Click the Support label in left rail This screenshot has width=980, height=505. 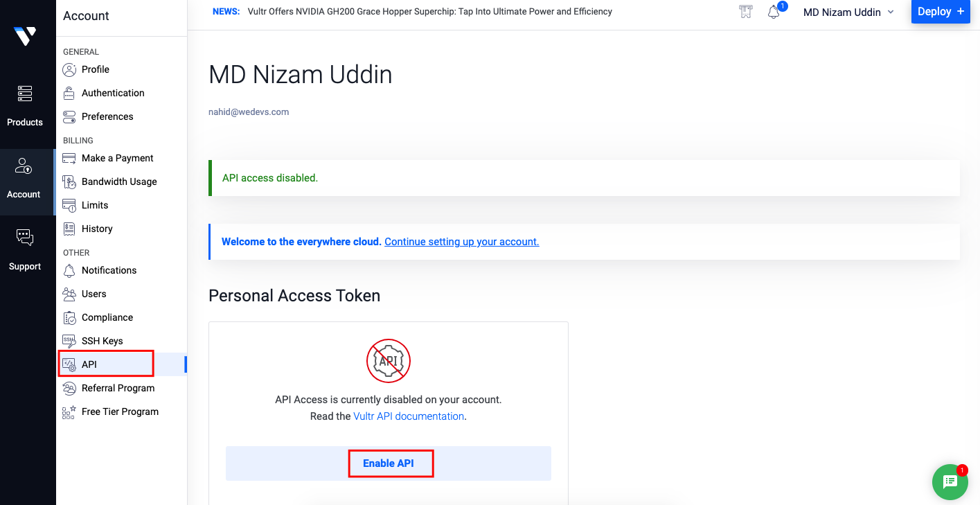25,267
